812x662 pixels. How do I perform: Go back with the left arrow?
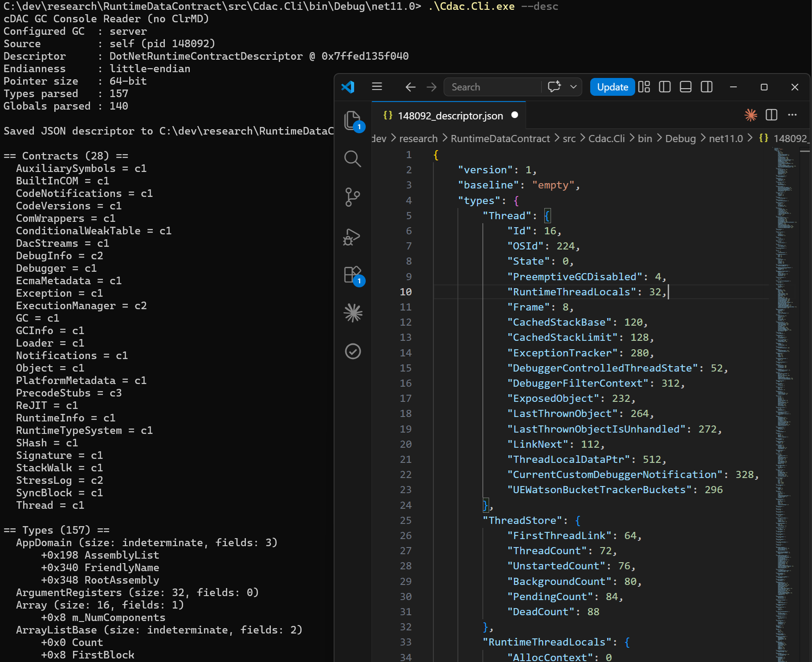[x=410, y=87]
